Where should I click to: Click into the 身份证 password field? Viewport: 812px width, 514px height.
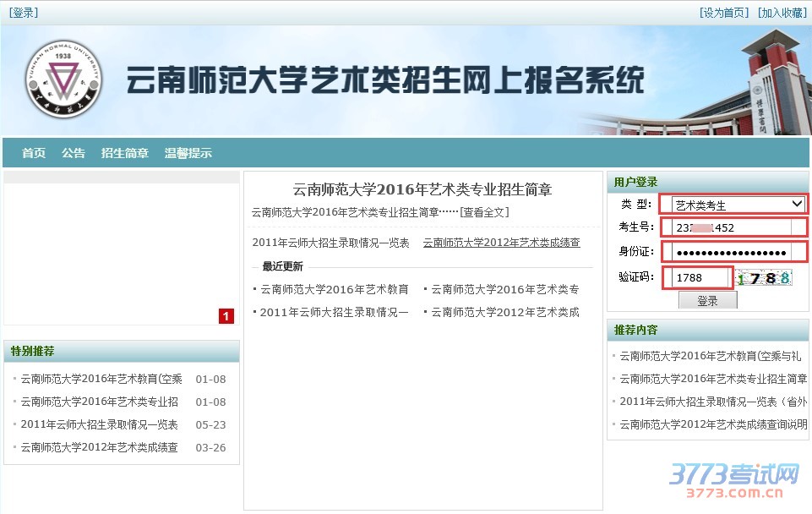[732, 253]
